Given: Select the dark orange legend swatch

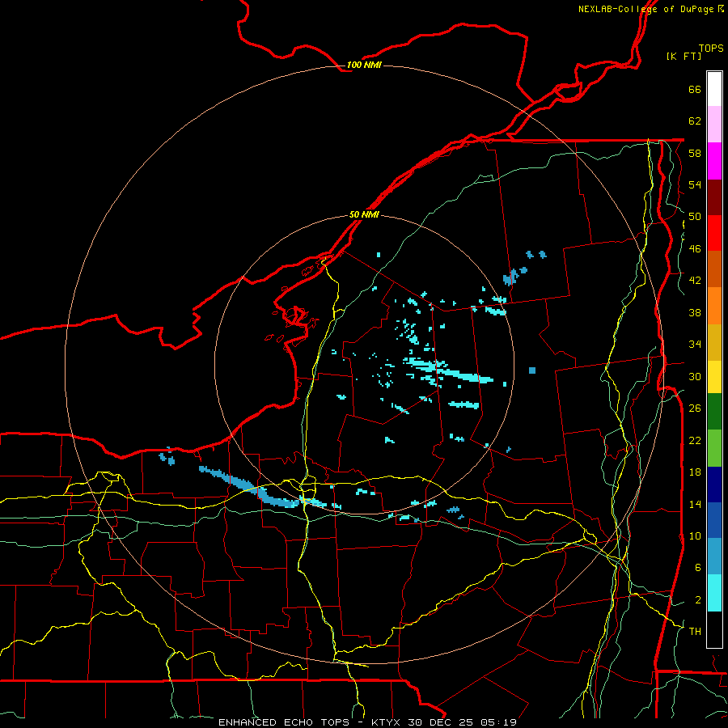Looking at the screenshot, I should click(x=714, y=269).
